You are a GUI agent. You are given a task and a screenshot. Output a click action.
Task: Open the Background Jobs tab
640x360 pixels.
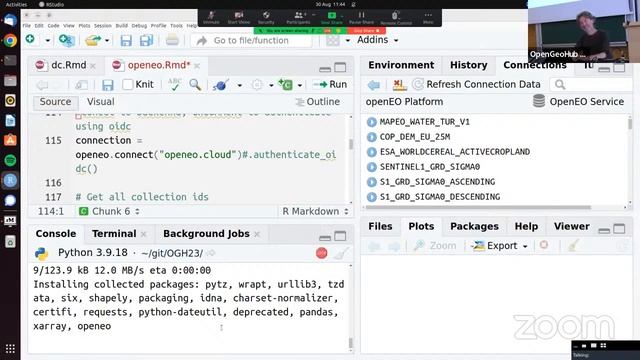(x=206, y=234)
